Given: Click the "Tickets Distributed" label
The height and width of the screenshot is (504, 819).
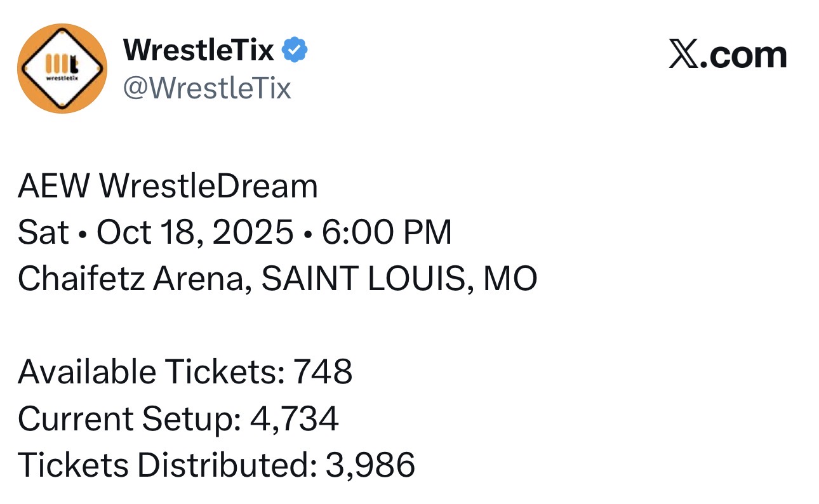Looking at the screenshot, I should (167, 465).
